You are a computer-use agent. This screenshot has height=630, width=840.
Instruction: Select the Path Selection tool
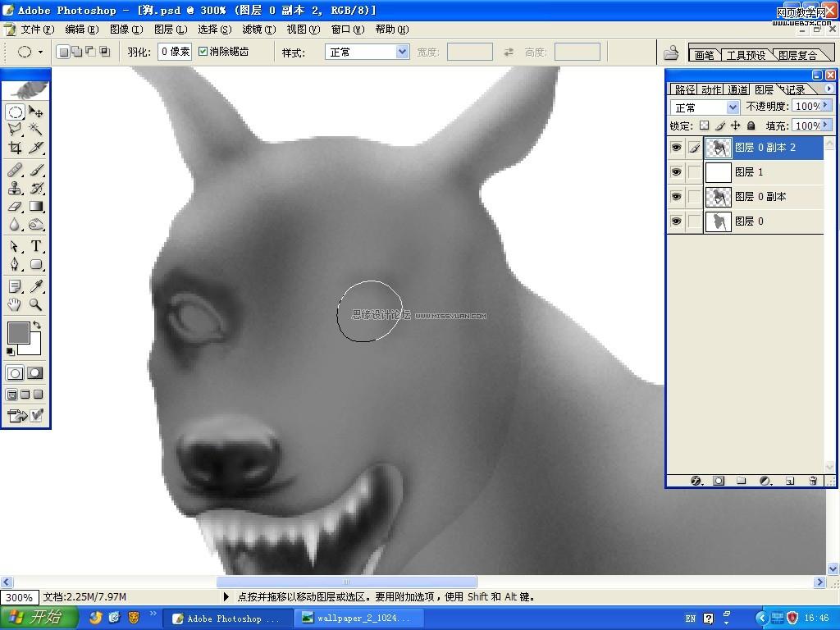[15, 246]
